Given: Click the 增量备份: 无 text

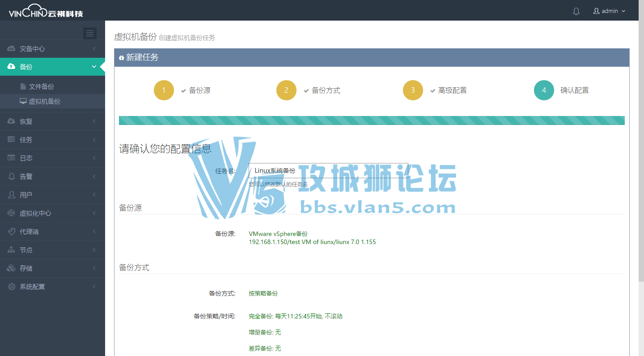Looking at the screenshot, I should 265,332.
